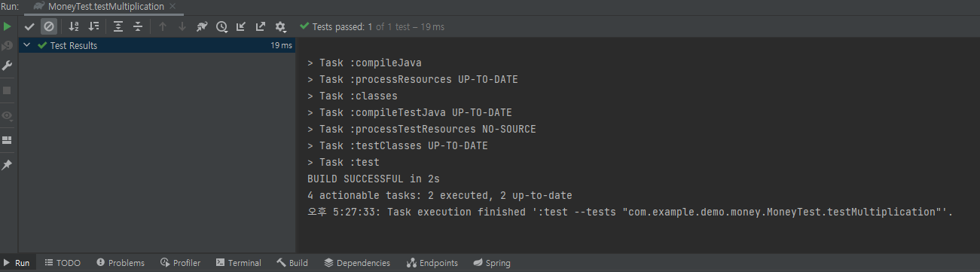Select MoneyTest.testMultiplication run tab
The image size is (980, 272).
point(99,6)
